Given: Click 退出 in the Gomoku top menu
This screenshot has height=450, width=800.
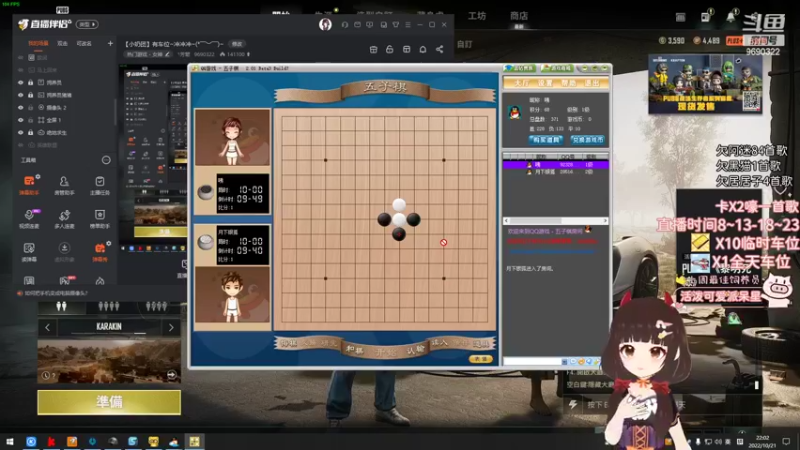Looking at the screenshot, I should point(592,83).
